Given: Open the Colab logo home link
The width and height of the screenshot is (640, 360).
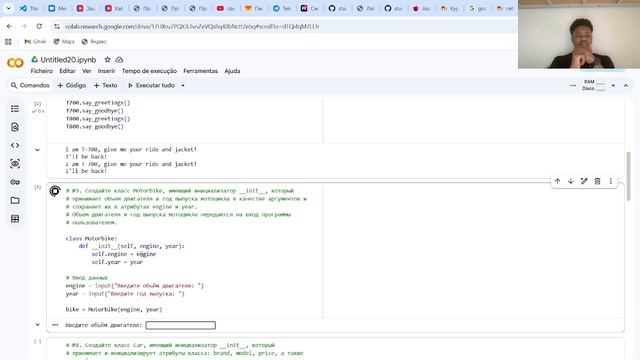Looking at the screenshot, I should 15,63.
